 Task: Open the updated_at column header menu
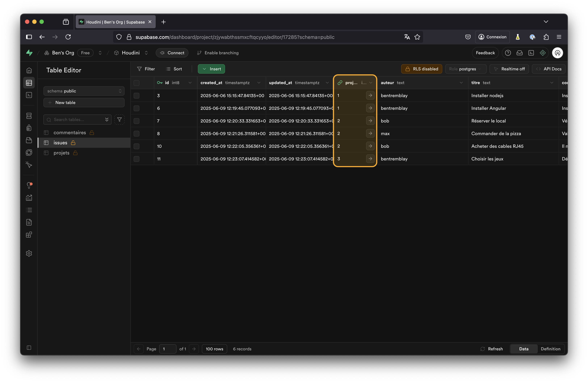click(x=327, y=83)
